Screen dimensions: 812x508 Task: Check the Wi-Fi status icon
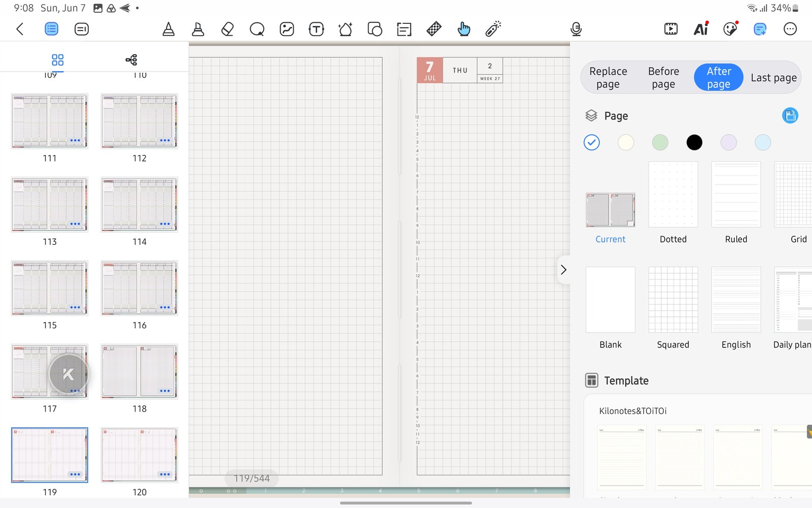click(752, 8)
